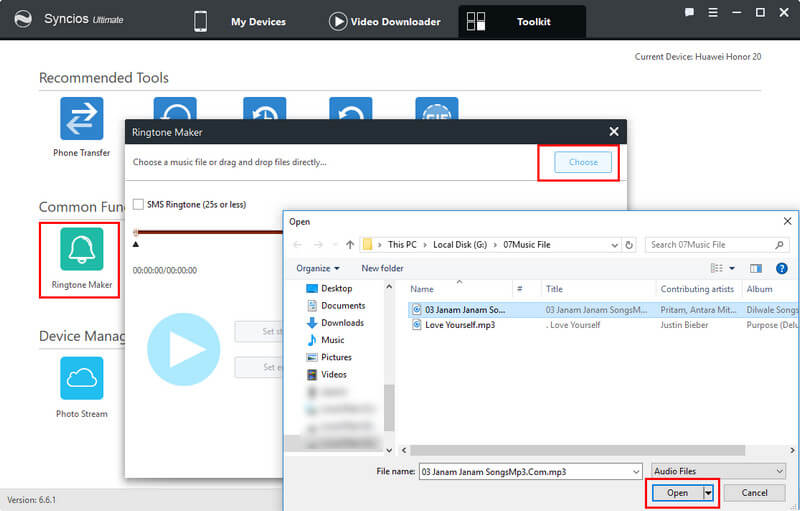The width and height of the screenshot is (800, 511).
Task: Open the help icon in the Open dialog
Action: [781, 268]
